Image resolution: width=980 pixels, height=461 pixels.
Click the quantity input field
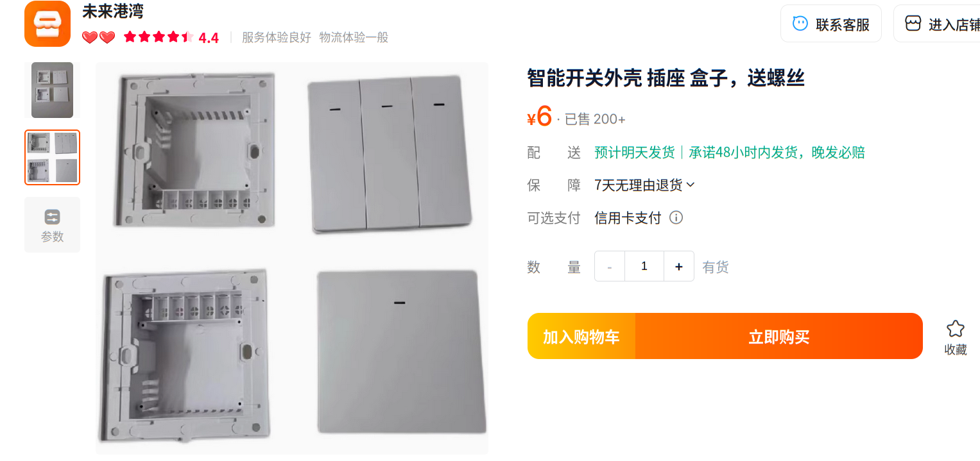coord(644,266)
